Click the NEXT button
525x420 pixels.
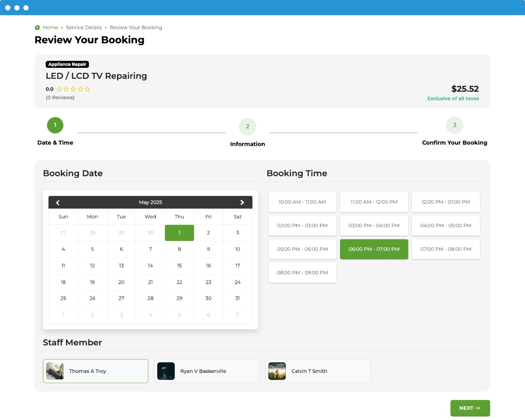(470, 408)
